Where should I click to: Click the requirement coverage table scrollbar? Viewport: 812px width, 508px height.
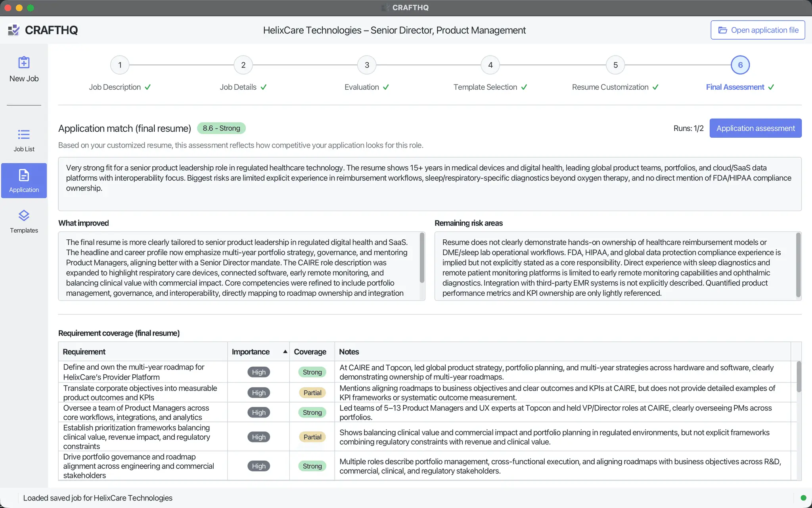tap(799, 377)
